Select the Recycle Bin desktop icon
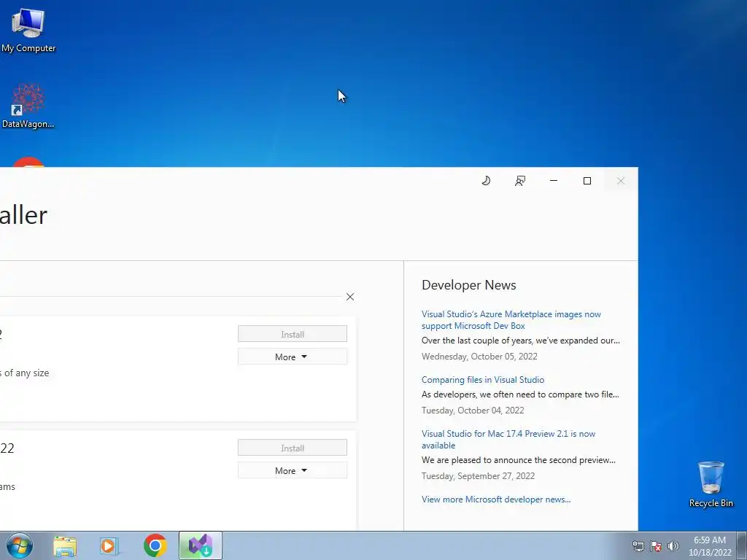 711,484
